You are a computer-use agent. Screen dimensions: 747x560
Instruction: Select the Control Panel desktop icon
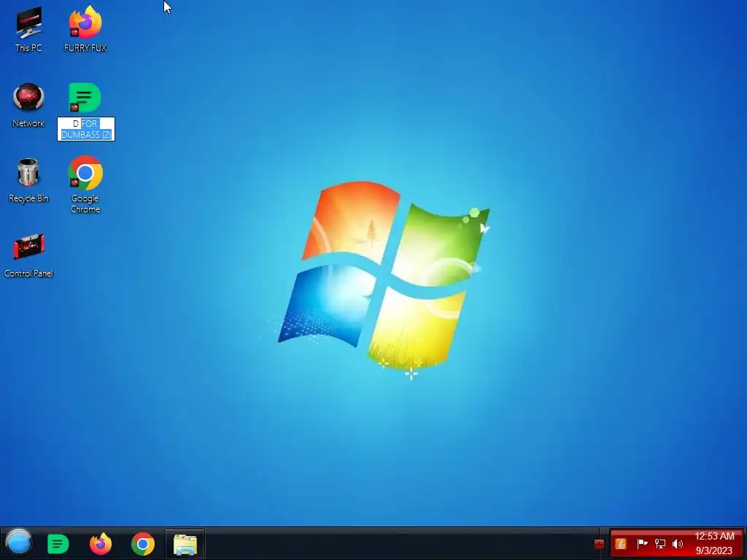[28, 255]
